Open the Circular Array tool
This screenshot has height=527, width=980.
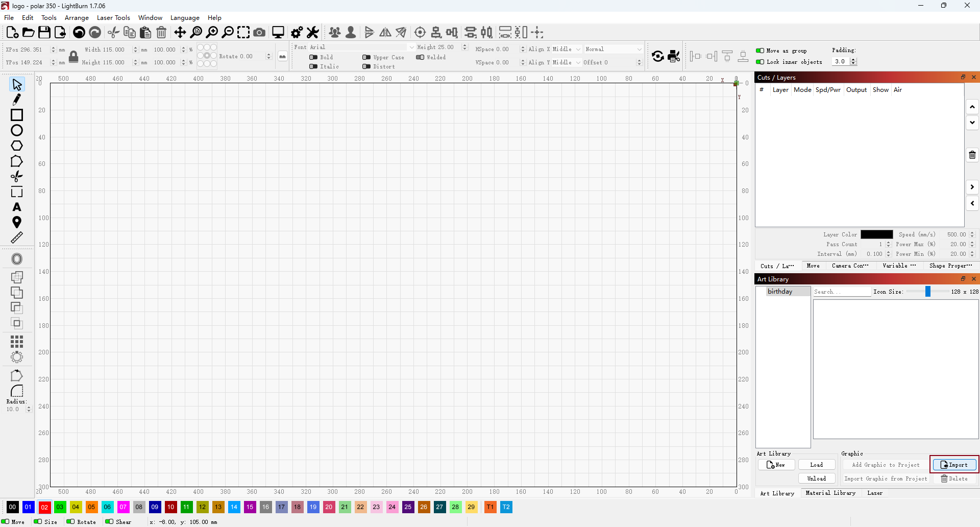pyautogui.click(x=17, y=357)
